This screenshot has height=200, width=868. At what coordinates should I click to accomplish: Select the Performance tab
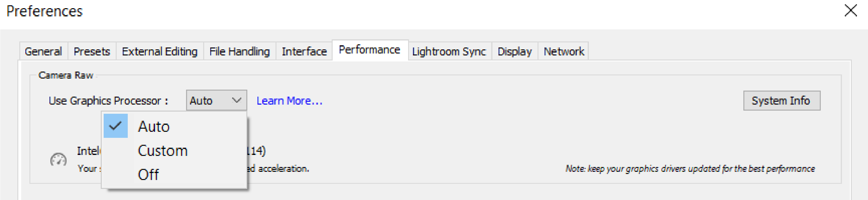coord(370,50)
